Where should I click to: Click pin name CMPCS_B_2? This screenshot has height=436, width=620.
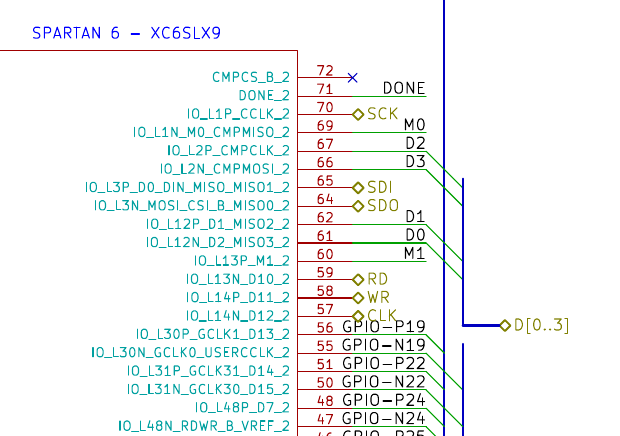251,77
